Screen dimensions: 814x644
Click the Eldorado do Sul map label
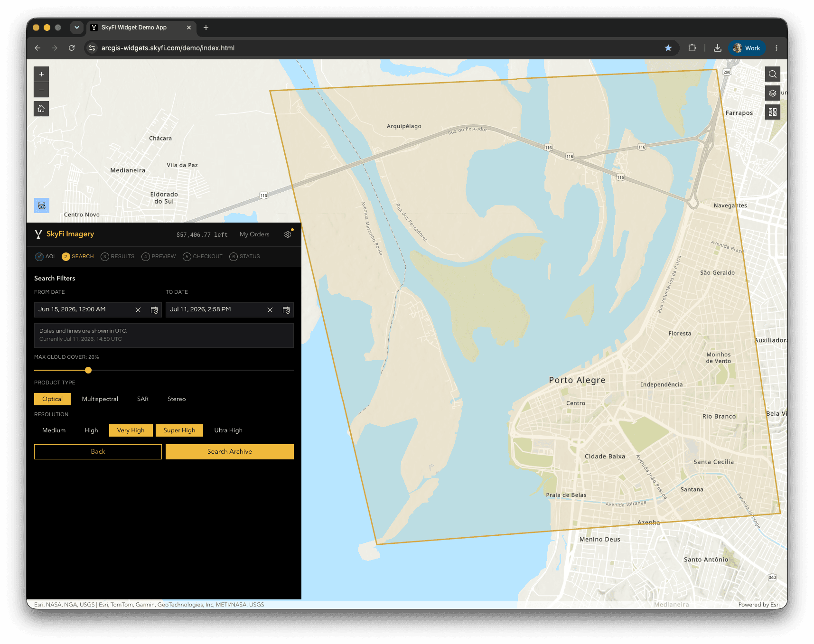click(x=164, y=198)
